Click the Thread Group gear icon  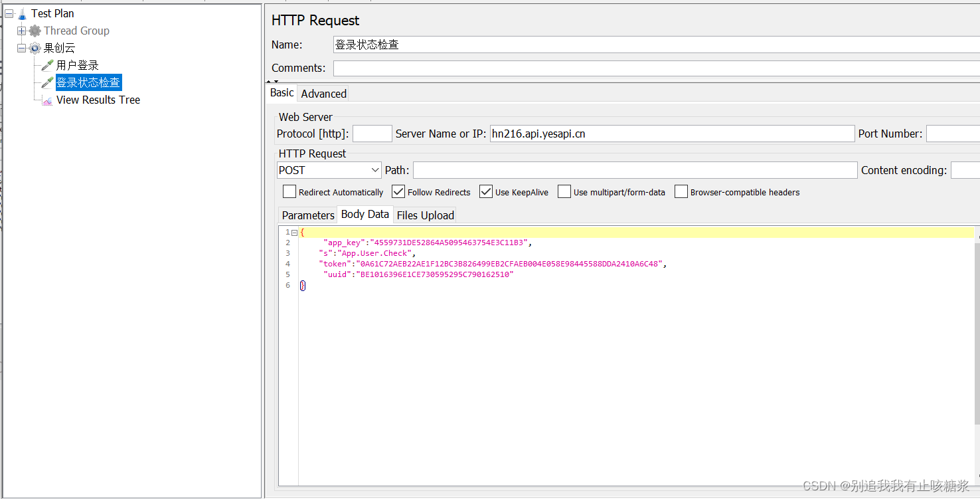click(35, 31)
